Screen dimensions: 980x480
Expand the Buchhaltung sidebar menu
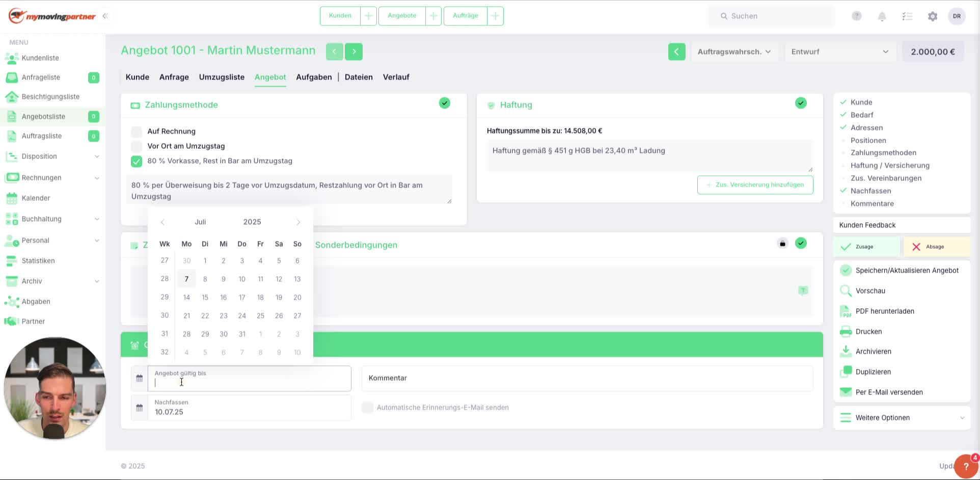click(97, 219)
